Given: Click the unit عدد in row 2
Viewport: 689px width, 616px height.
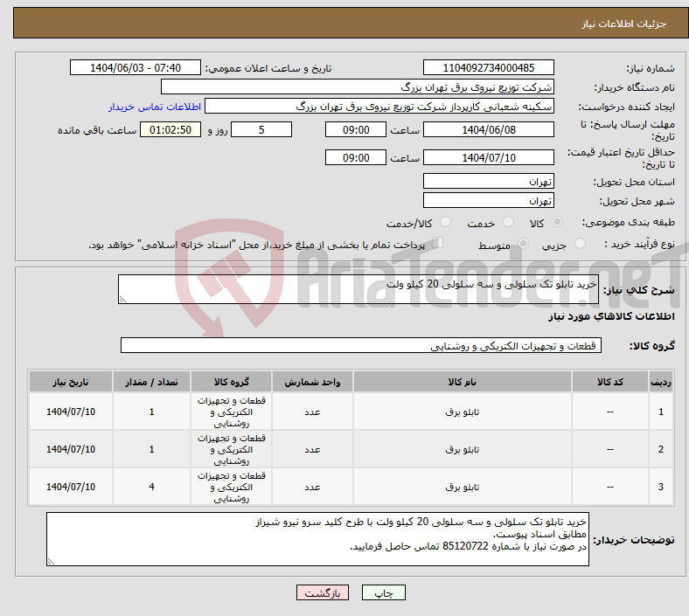Looking at the screenshot, I should point(312,450).
